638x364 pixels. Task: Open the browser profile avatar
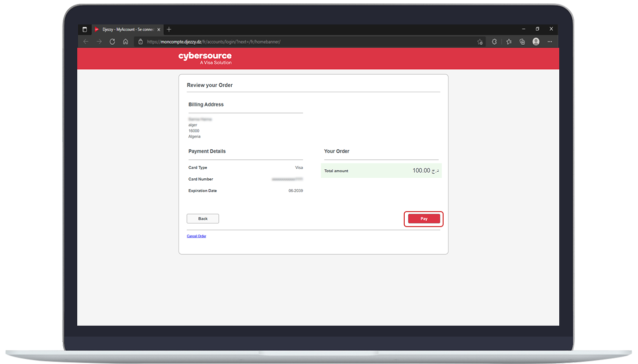536,42
